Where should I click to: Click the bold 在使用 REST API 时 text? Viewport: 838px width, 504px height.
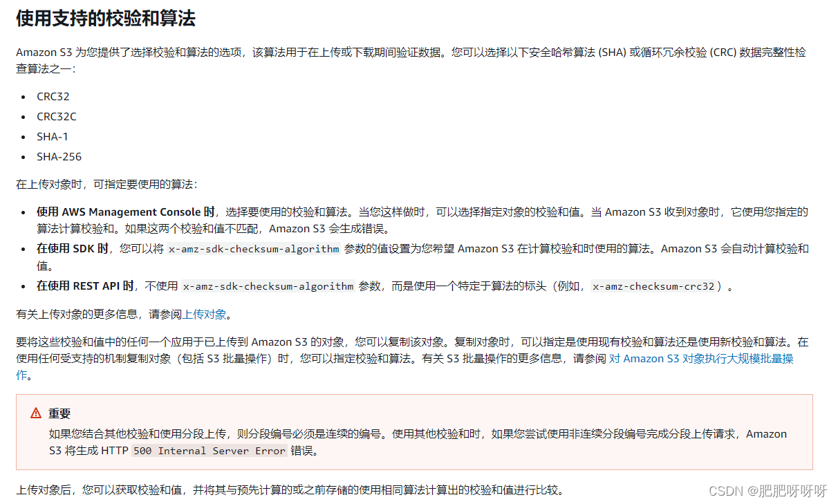pos(86,286)
